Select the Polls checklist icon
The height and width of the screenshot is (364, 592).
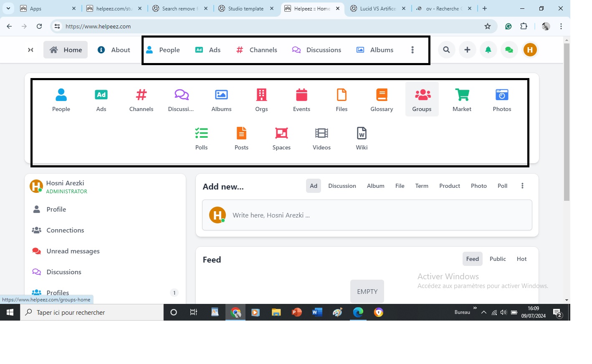coord(201,134)
